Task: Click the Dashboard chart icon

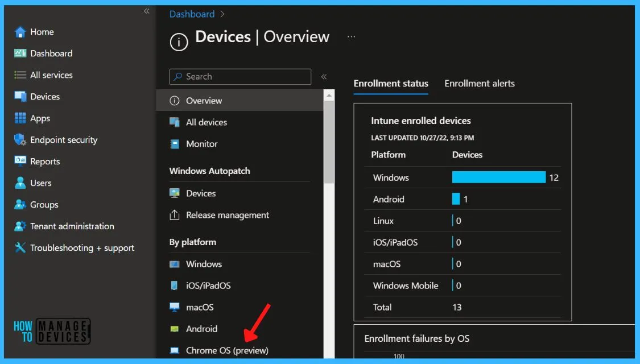Action: click(x=20, y=53)
